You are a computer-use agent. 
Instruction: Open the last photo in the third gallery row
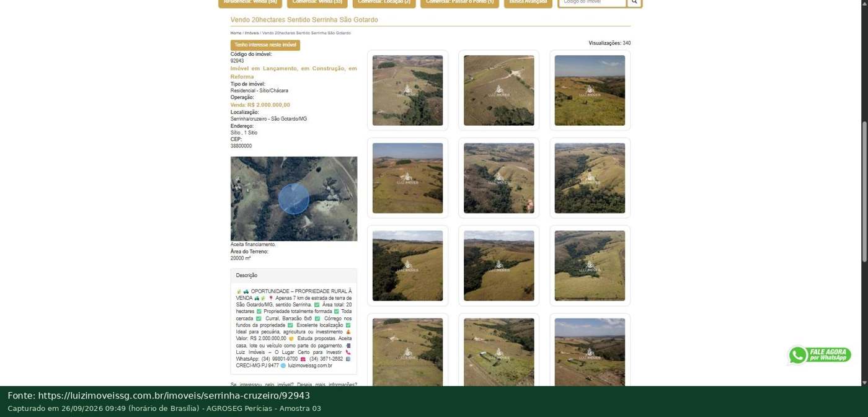pos(590,266)
